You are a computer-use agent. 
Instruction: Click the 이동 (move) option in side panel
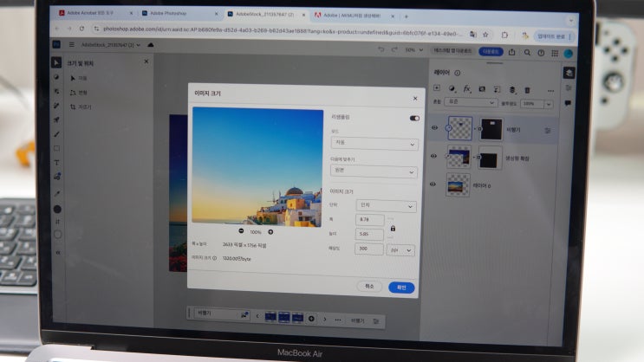tap(79, 78)
